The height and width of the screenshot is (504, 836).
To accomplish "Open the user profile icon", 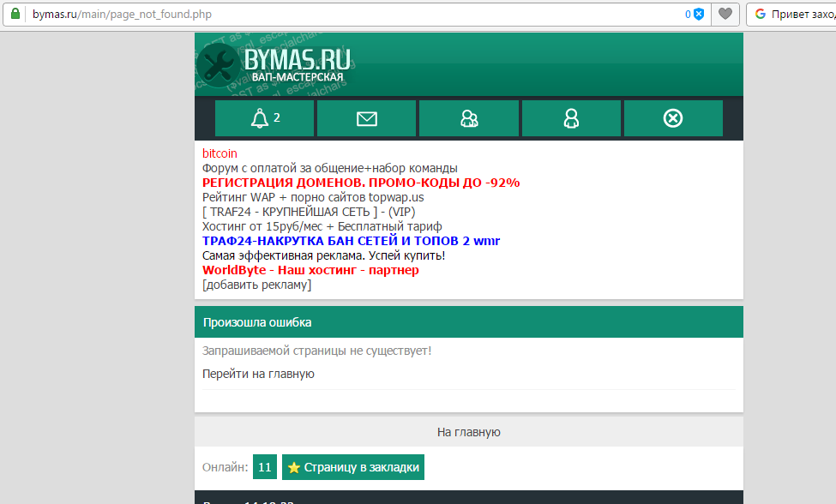I will 571,118.
